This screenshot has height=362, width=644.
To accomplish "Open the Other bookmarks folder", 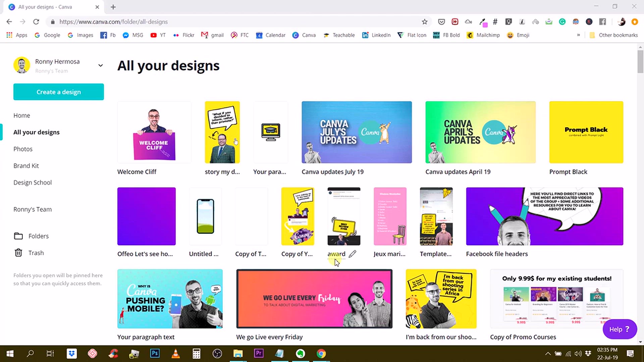I will 613,35.
